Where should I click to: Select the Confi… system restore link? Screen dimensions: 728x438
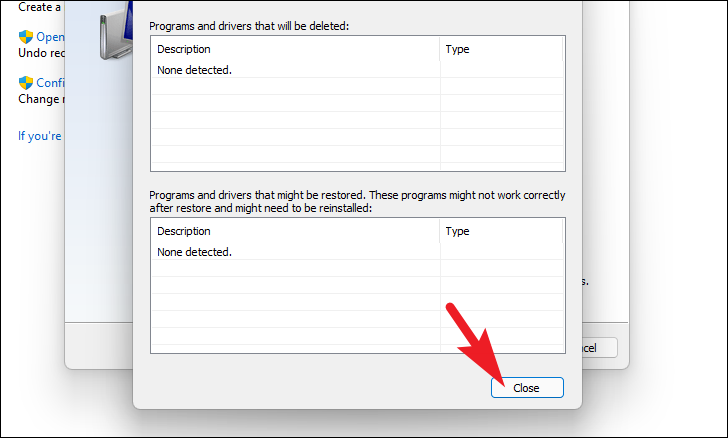(x=50, y=83)
